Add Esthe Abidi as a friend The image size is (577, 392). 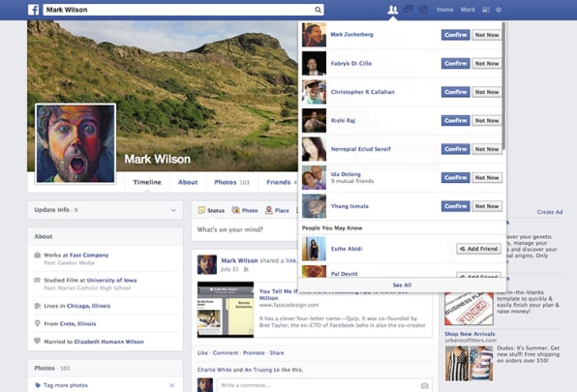(x=479, y=249)
